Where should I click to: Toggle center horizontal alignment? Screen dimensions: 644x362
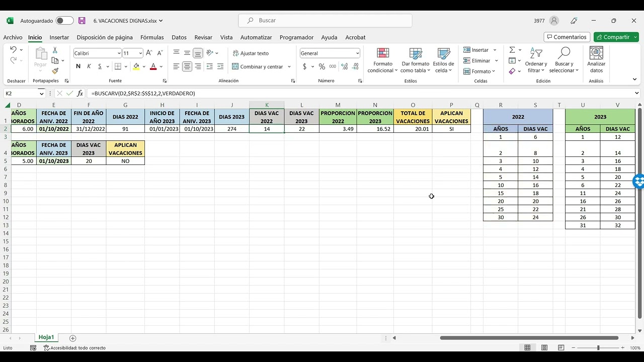click(x=187, y=66)
